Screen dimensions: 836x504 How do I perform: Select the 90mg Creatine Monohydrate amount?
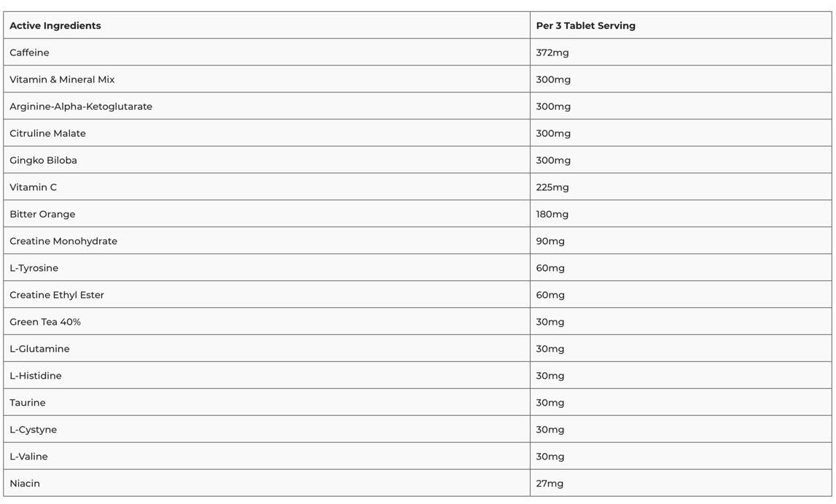681,241
